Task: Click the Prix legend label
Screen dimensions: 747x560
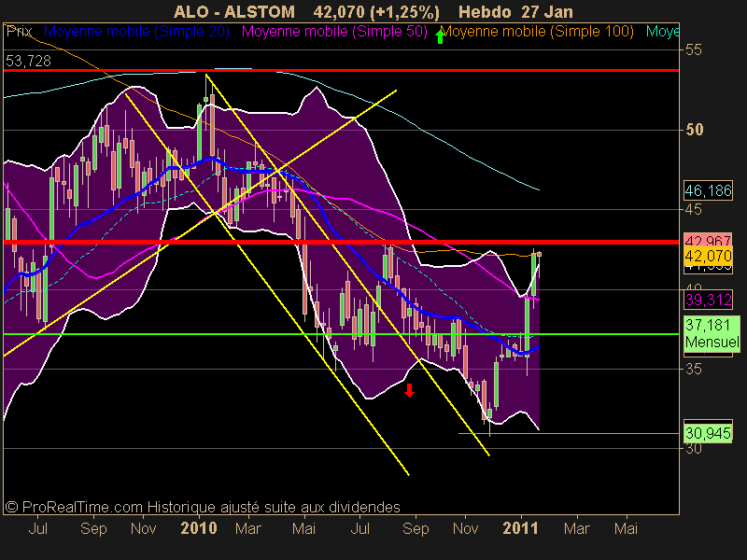Action: click(19, 32)
